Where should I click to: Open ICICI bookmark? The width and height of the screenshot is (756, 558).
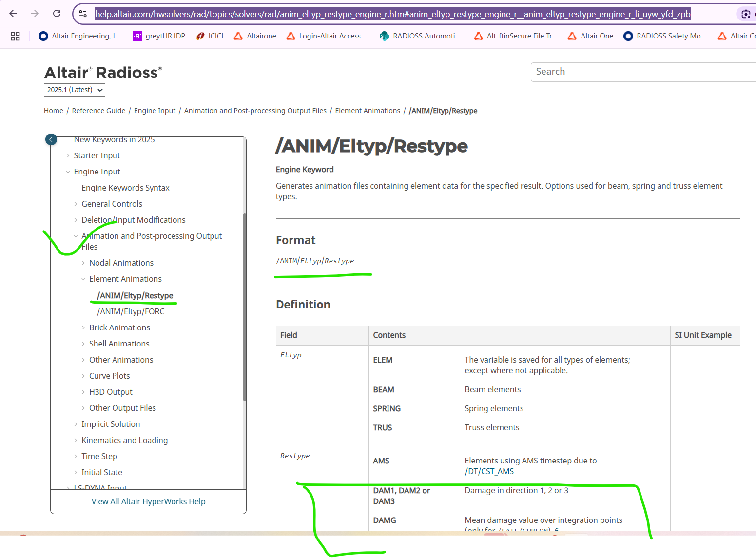210,36
